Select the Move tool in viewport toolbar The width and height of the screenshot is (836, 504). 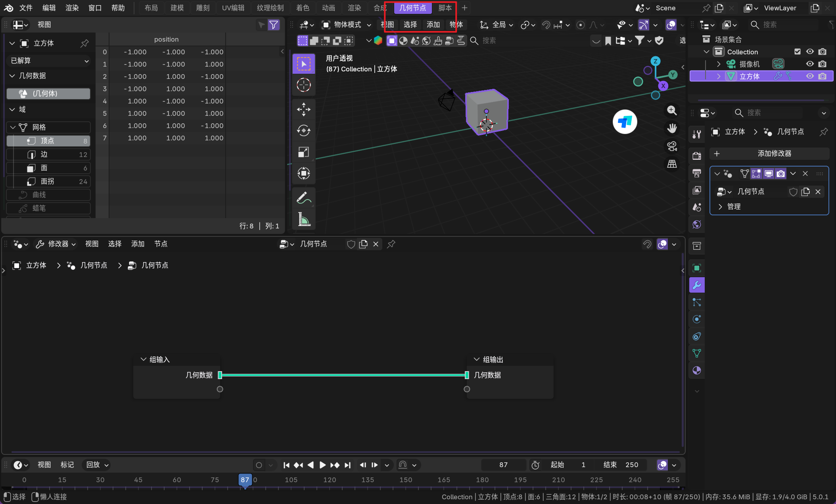pos(303,109)
